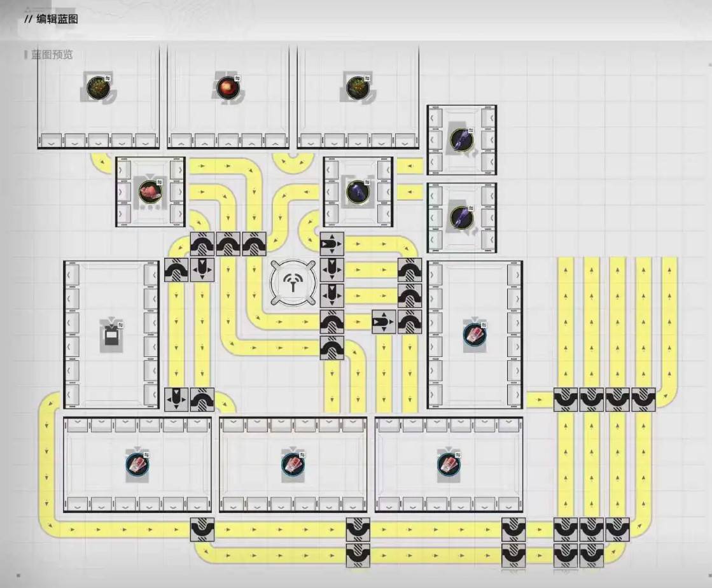
Task: Select the purple item in the upper-right stacked machine
Action: (x=461, y=139)
